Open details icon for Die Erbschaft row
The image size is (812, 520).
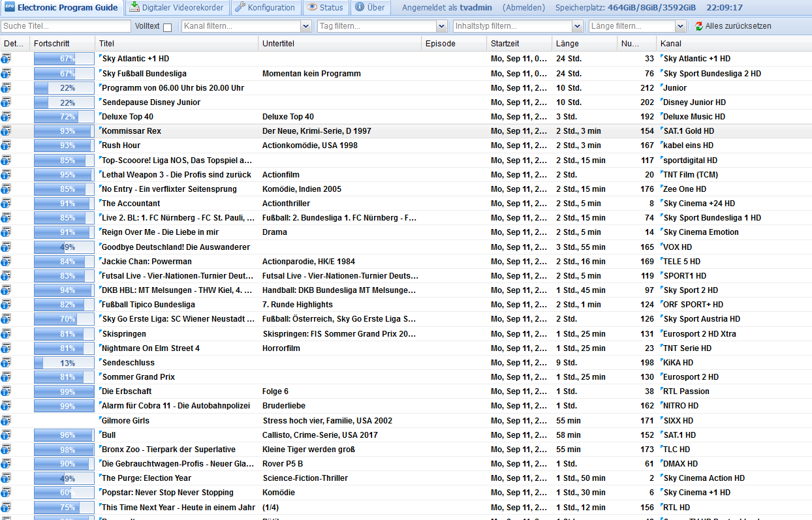tap(7, 391)
